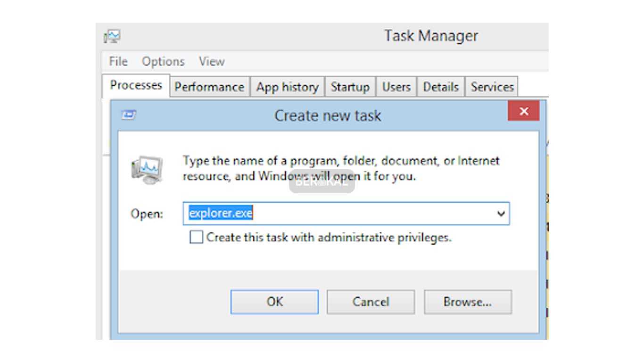Screen dimensions: 644x362
Task: Click the Task Manager title bar icon
Action: (112, 36)
